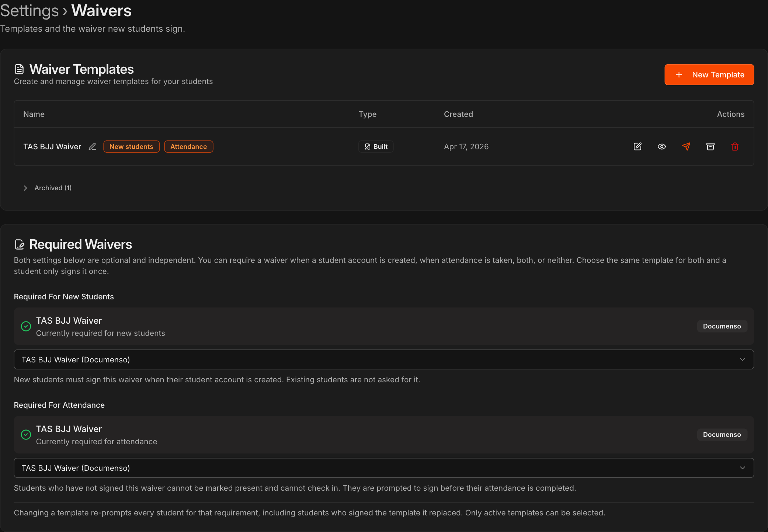Delete template with the red trash icon
Image resolution: width=768 pixels, height=532 pixels.
click(x=735, y=147)
